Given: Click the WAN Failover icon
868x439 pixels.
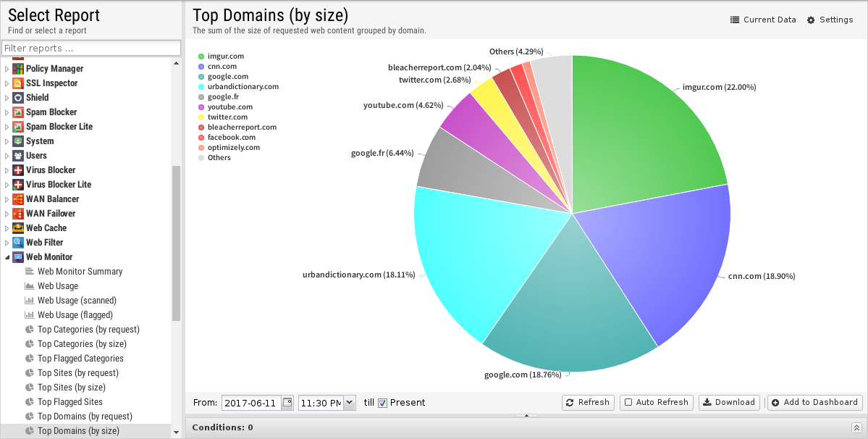Looking at the screenshot, I should [x=17, y=213].
